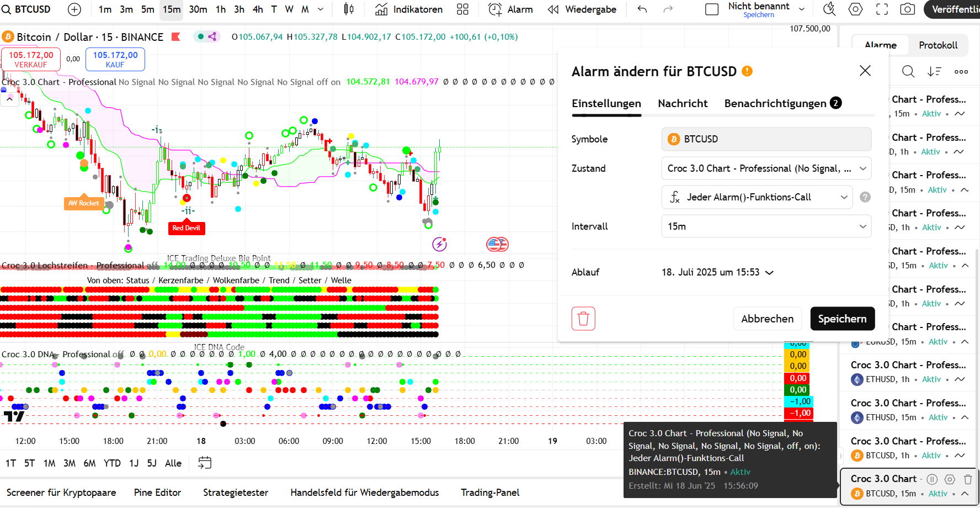Viewport: 980px width, 508px height.
Task: Delete the alarm using the red trash icon
Action: click(x=583, y=319)
